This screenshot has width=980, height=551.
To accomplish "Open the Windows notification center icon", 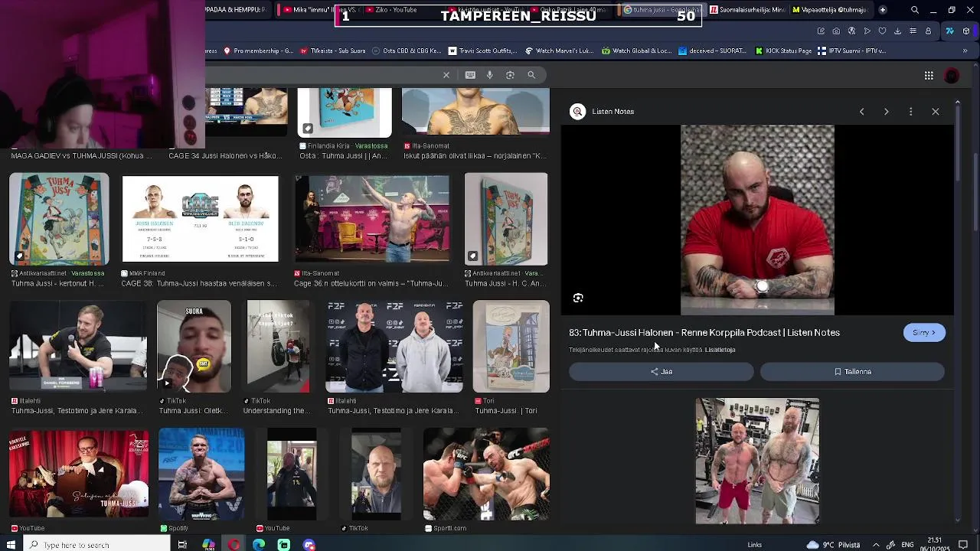I will [x=963, y=545].
